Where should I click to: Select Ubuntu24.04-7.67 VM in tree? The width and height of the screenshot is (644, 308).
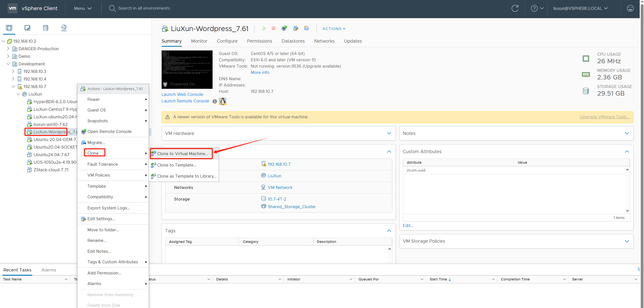(x=51, y=155)
